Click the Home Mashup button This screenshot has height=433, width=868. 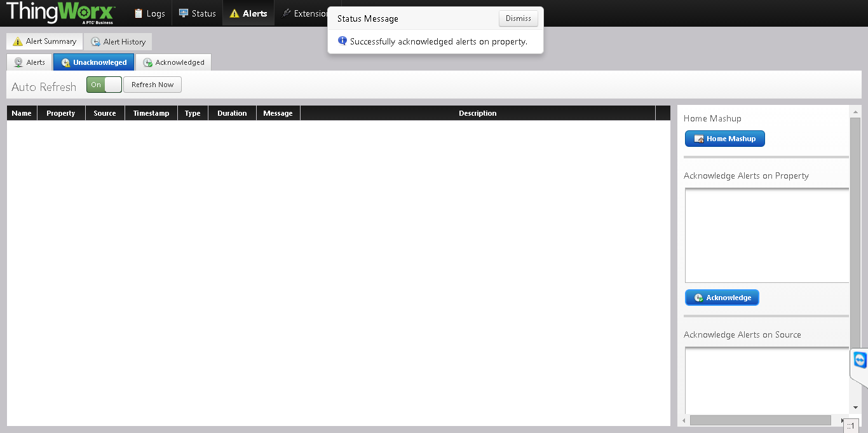coord(725,139)
